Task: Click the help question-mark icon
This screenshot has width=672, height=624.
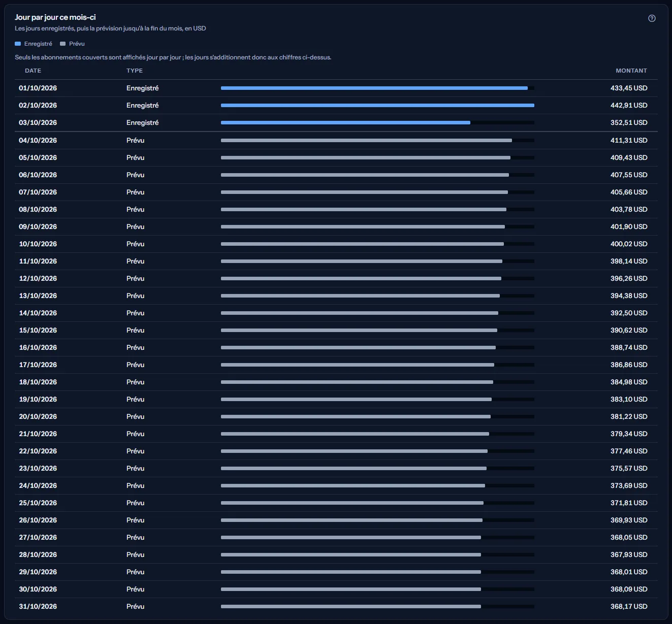Action: [652, 18]
